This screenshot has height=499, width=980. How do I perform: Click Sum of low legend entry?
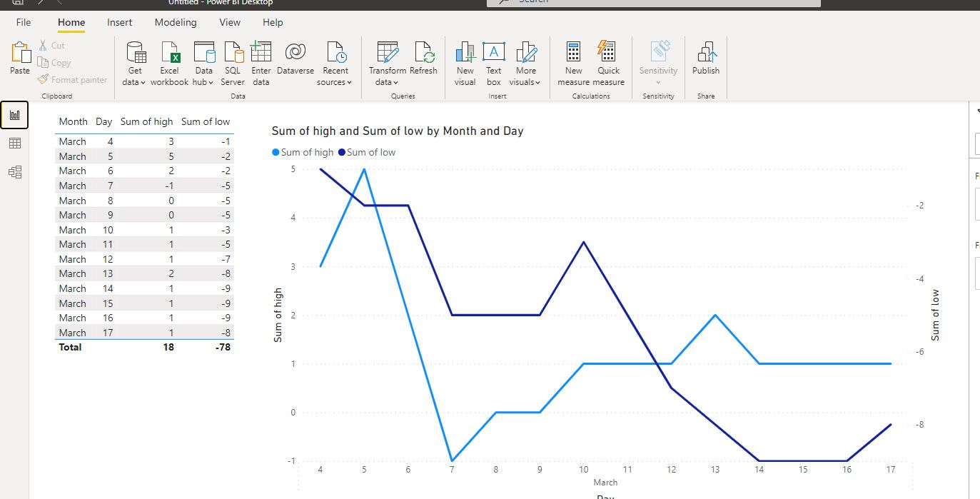coord(367,152)
